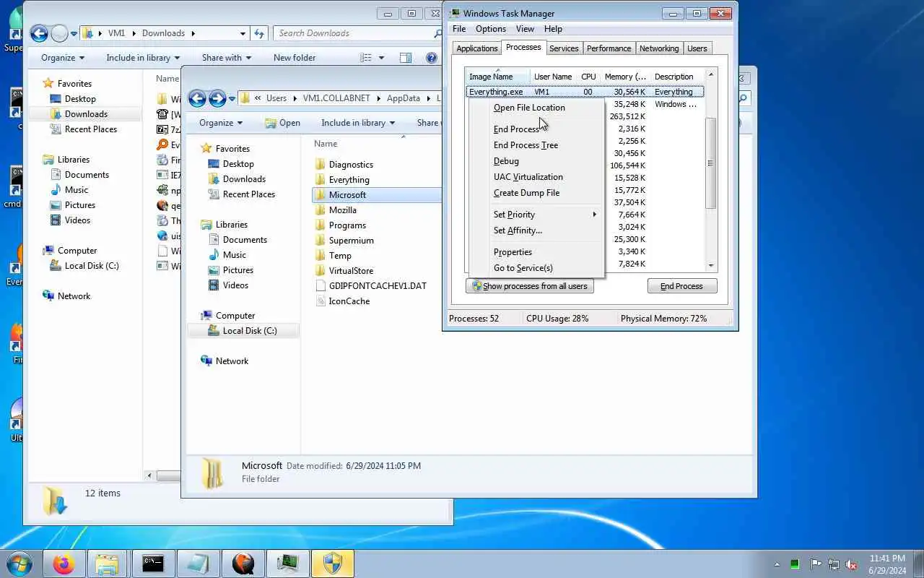The image size is (924, 578).
Task: Click New folder in Downloads window
Action: [x=295, y=58]
